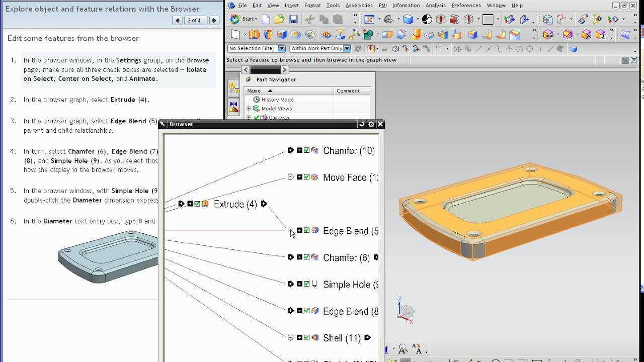Toggle the Shell (11) green checkbox
The height and width of the screenshot is (362, 644).
point(307,338)
